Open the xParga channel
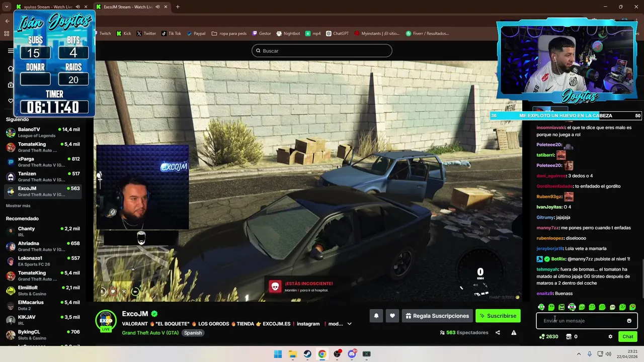This screenshot has width=644, height=362. (43, 162)
